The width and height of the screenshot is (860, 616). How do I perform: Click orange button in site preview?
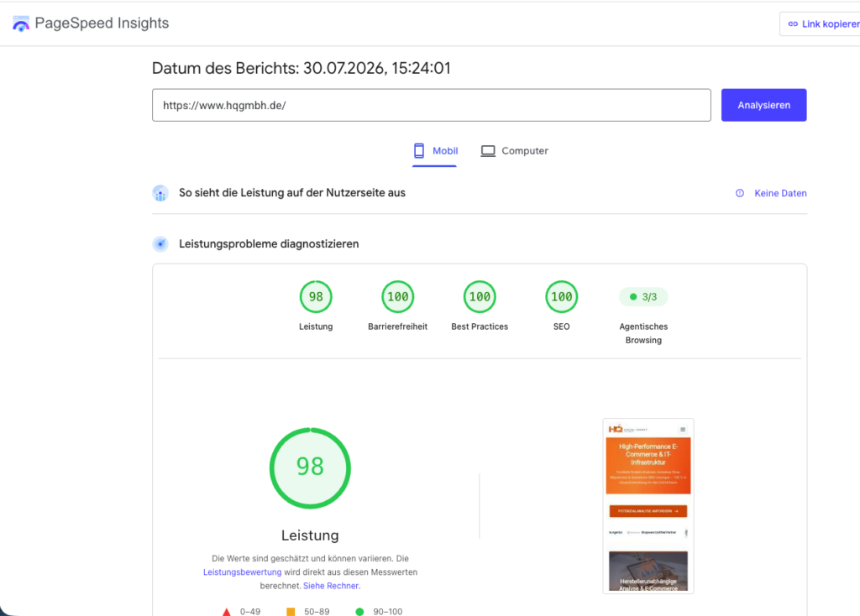point(648,511)
